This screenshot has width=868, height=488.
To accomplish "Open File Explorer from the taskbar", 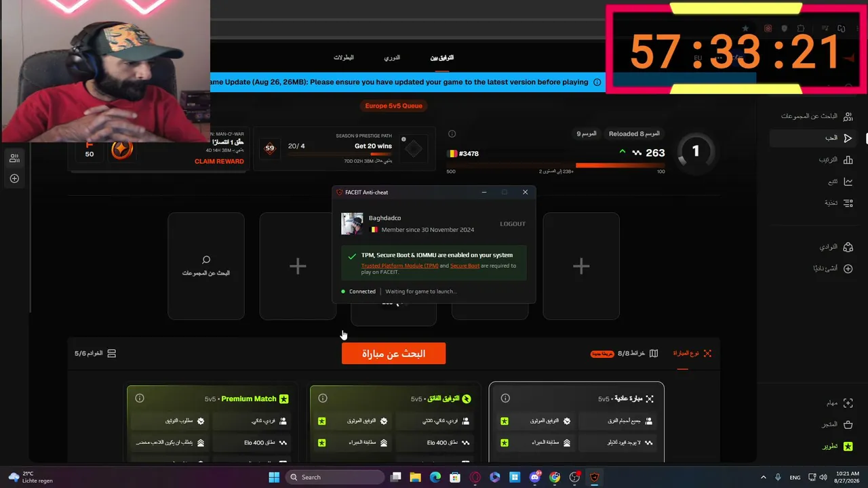I will tap(415, 477).
